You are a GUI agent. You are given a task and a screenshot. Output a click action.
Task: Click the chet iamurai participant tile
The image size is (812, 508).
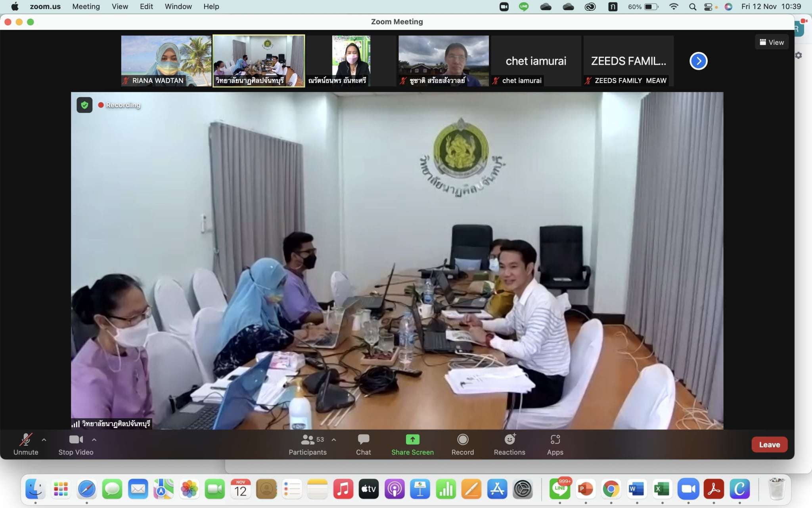(x=536, y=61)
